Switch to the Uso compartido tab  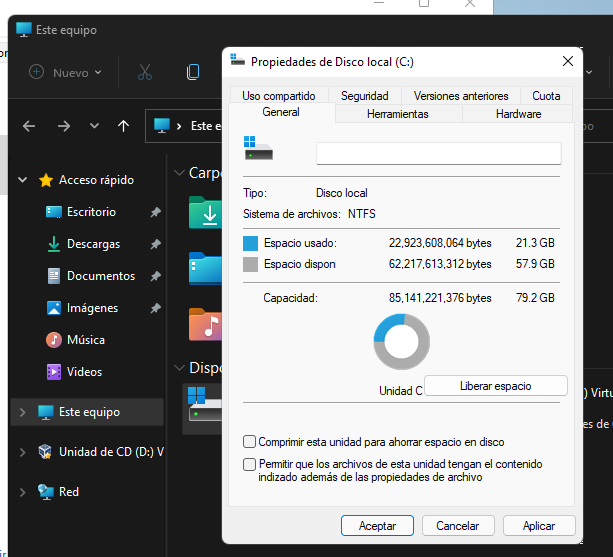[279, 96]
